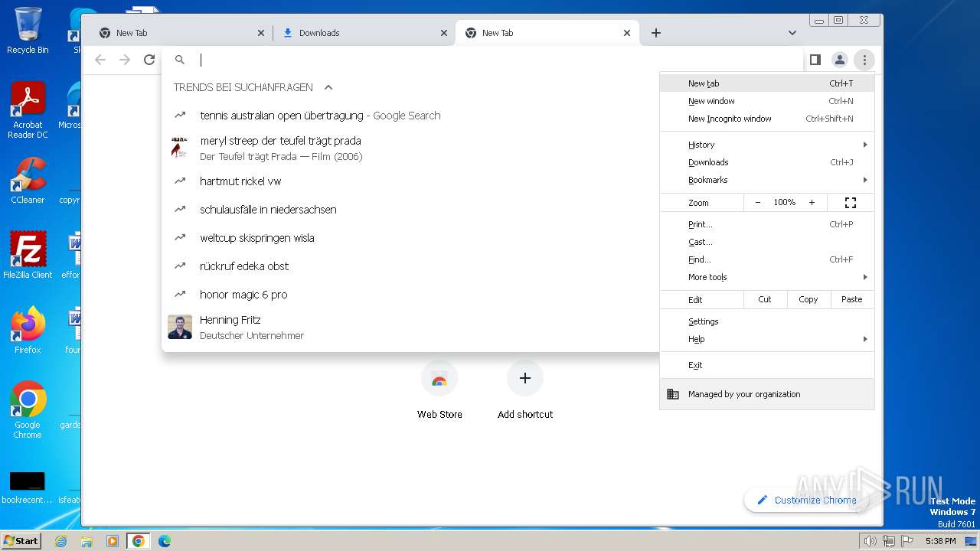Choose Print... in the menu

[x=767, y=224]
